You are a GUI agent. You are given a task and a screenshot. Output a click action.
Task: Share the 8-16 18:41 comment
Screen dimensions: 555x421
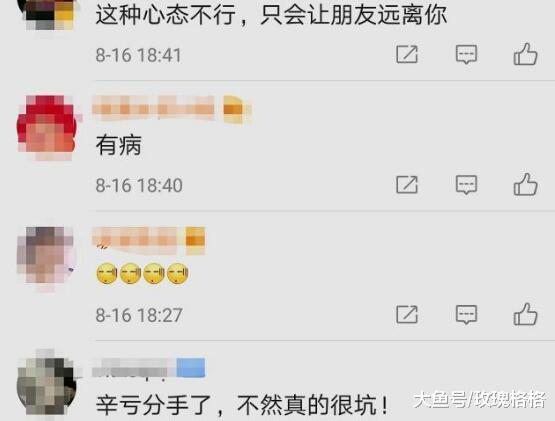click(x=407, y=55)
